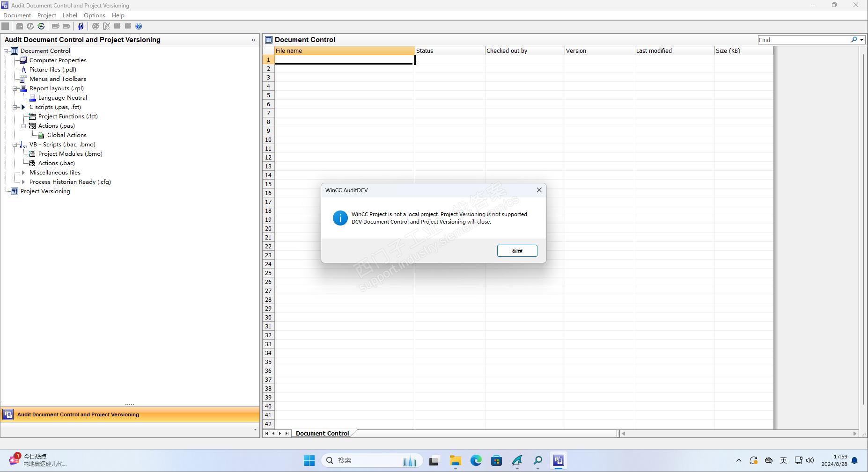Close the WinCC AuditDCV dialog
This screenshot has height=472, width=868.
coord(539,190)
